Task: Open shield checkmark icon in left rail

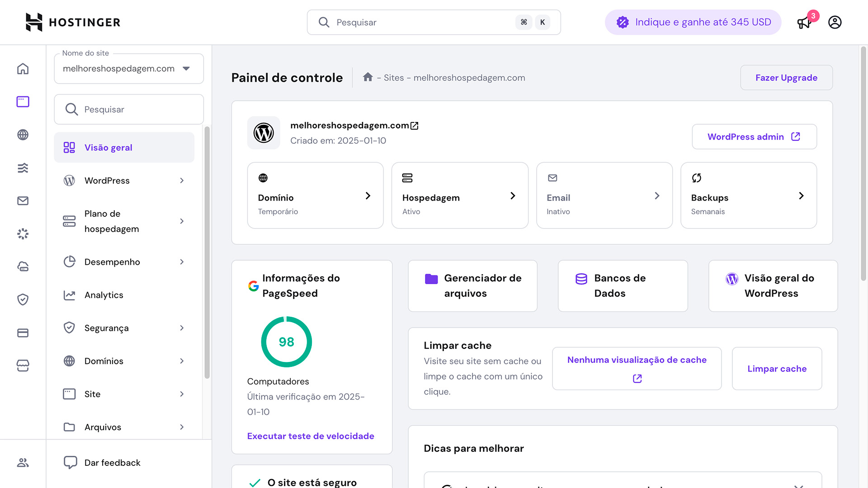Action: pos(23,300)
